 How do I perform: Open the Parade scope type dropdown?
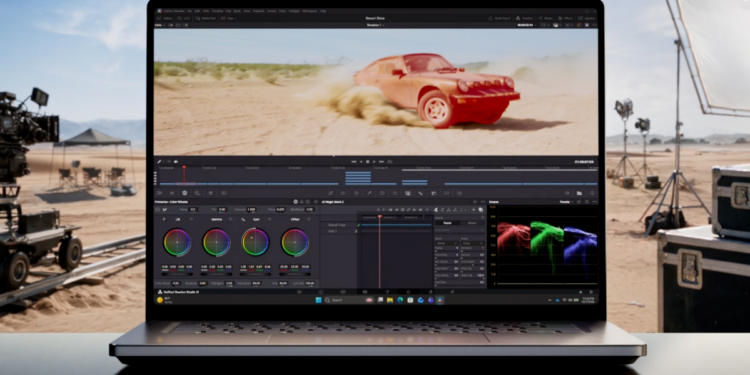click(566, 202)
